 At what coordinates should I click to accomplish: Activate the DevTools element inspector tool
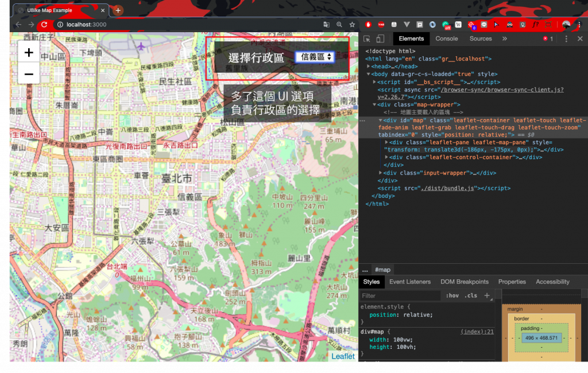point(367,39)
